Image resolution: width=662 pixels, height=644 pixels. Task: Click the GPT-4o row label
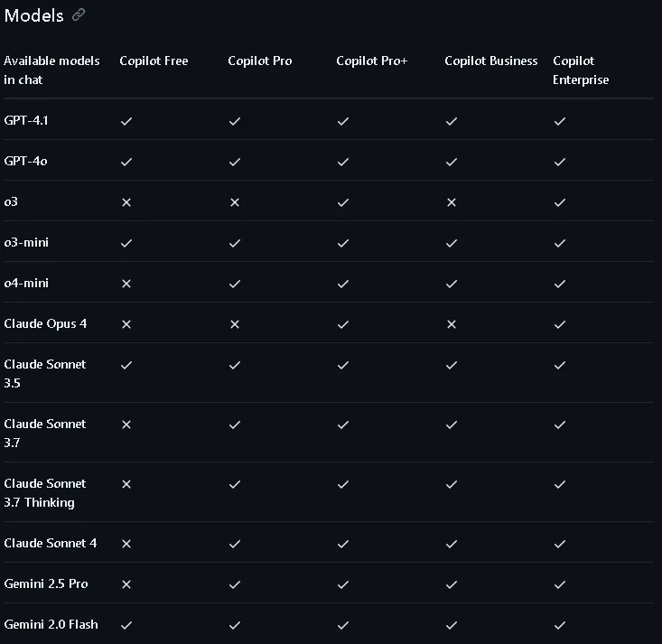point(26,161)
